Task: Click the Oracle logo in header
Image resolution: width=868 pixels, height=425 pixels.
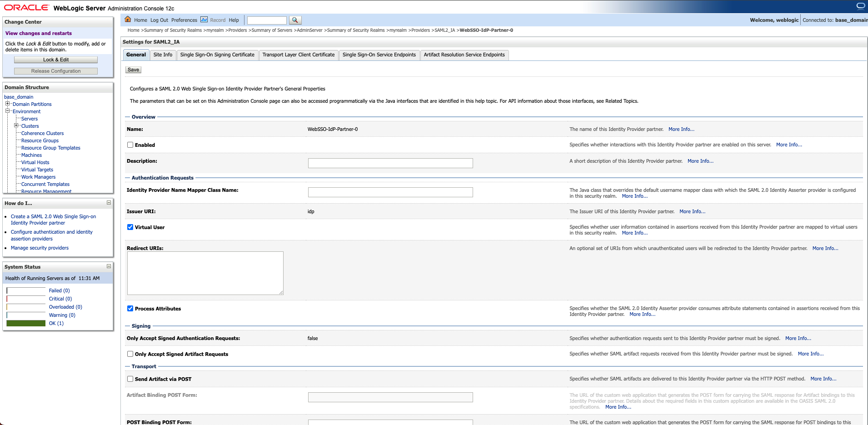Action: (26, 8)
